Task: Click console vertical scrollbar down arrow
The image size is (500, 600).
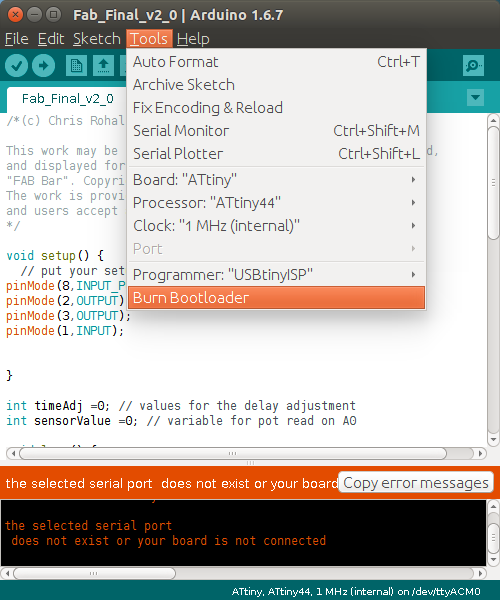Action: tap(493, 559)
